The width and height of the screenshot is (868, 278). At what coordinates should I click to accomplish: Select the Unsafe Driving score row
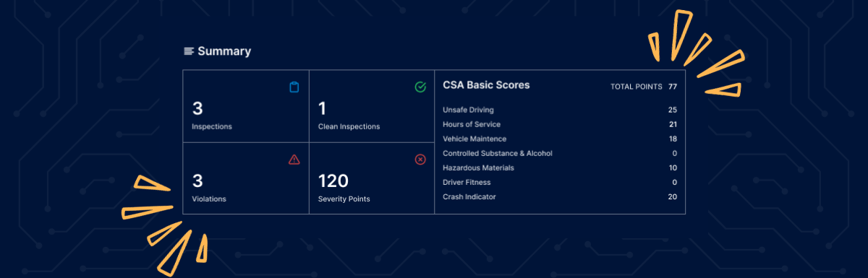(560, 110)
